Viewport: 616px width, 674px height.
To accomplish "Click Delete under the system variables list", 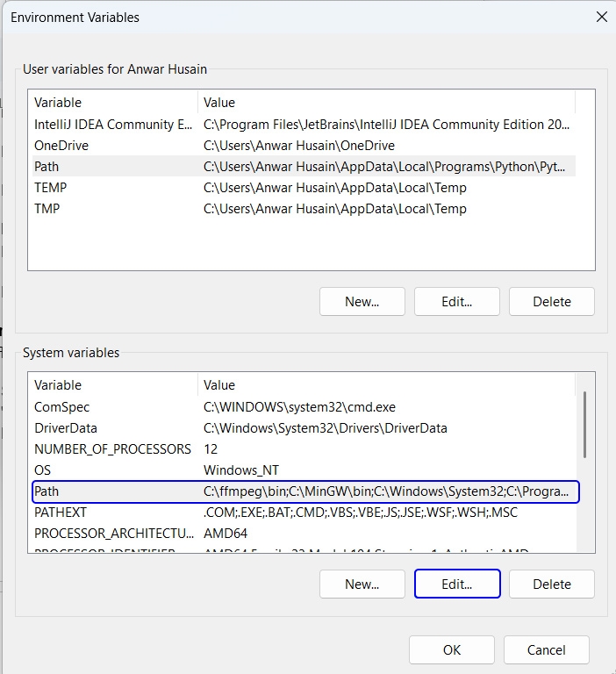I will pyautogui.click(x=551, y=584).
